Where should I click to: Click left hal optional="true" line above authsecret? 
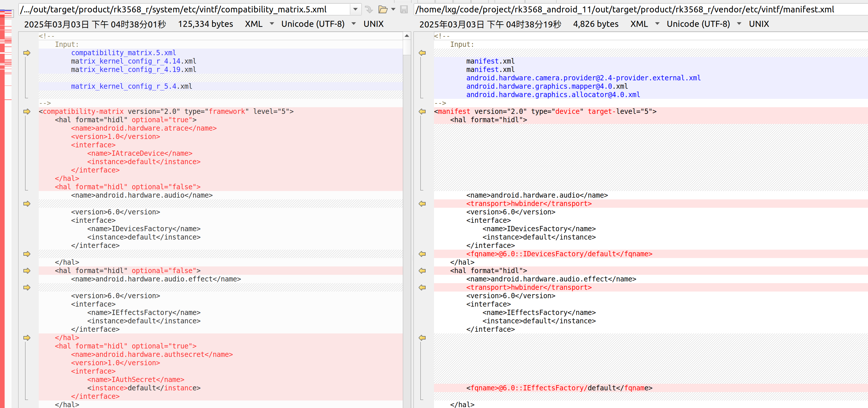[x=126, y=346]
